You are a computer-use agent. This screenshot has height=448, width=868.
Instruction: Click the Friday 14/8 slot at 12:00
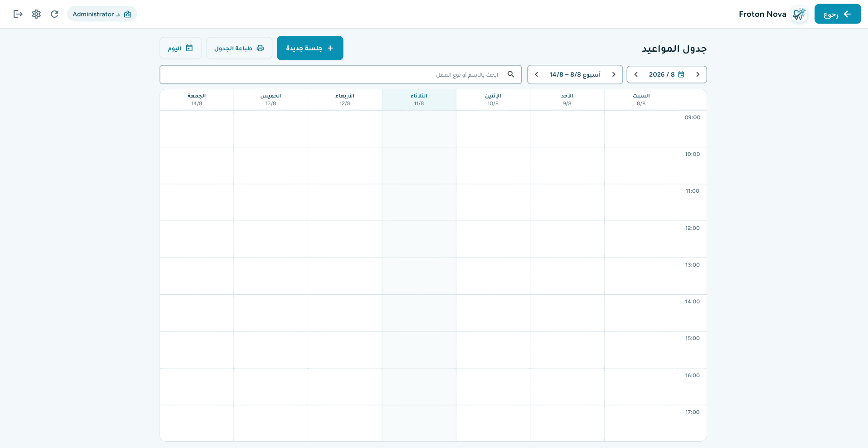(197, 239)
